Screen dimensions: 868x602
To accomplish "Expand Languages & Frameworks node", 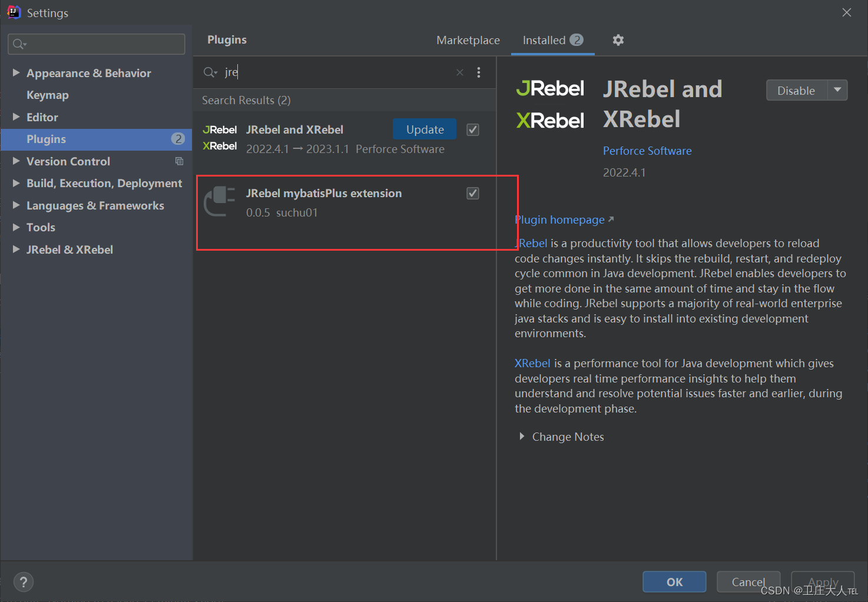I will click(x=16, y=205).
